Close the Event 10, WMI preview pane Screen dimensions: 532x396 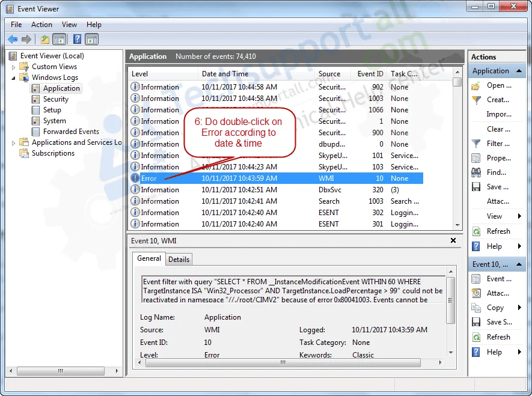pos(453,240)
